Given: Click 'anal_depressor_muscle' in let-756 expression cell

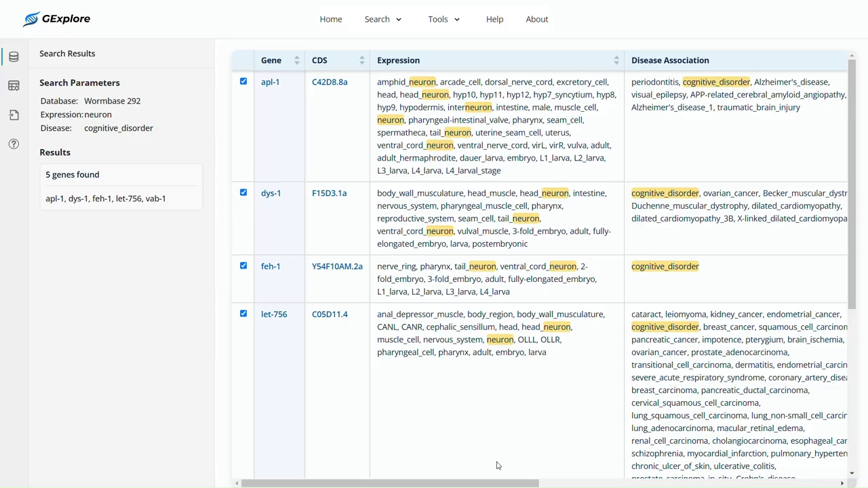Looking at the screenshot, I should (x=420, y=314).
